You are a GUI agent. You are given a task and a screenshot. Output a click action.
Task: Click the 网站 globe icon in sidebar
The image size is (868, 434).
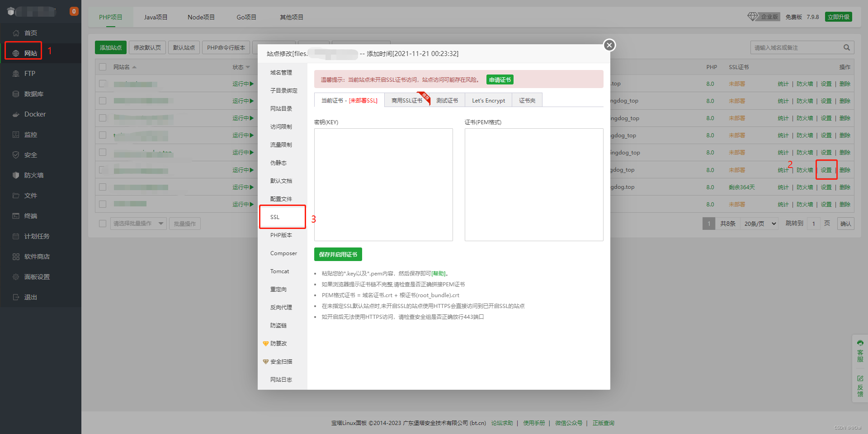coord(16,53)
